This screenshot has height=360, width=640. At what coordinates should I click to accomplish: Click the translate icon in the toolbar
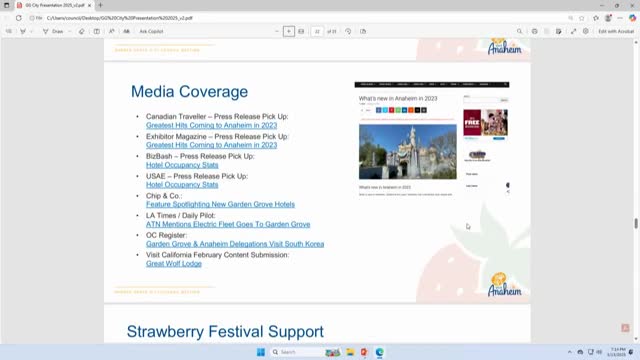[x=127, y=31]
